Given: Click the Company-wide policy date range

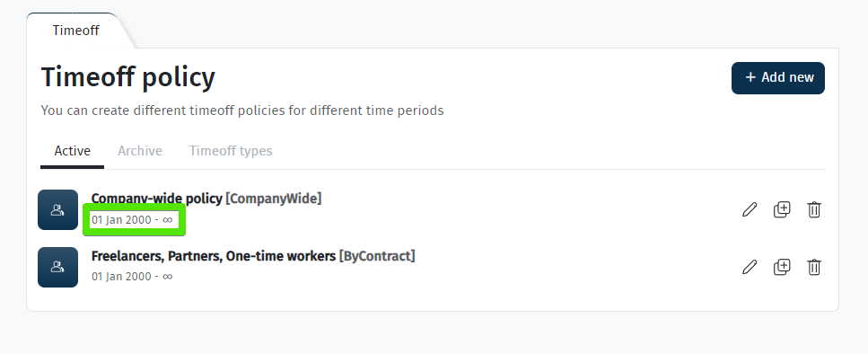Looking at the screenshot, I should (132, 220).
